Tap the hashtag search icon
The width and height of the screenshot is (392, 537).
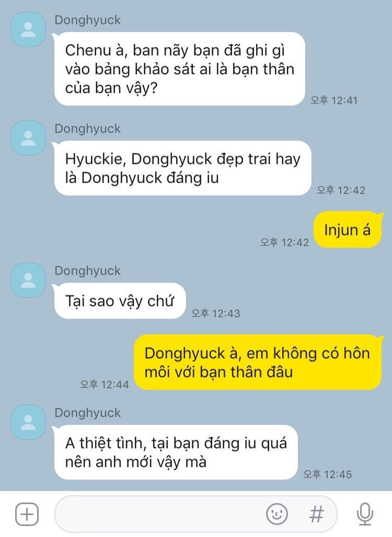(x=316, y=514)
